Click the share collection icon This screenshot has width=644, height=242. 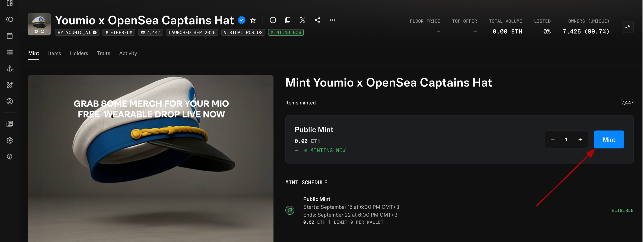(318, 20)
